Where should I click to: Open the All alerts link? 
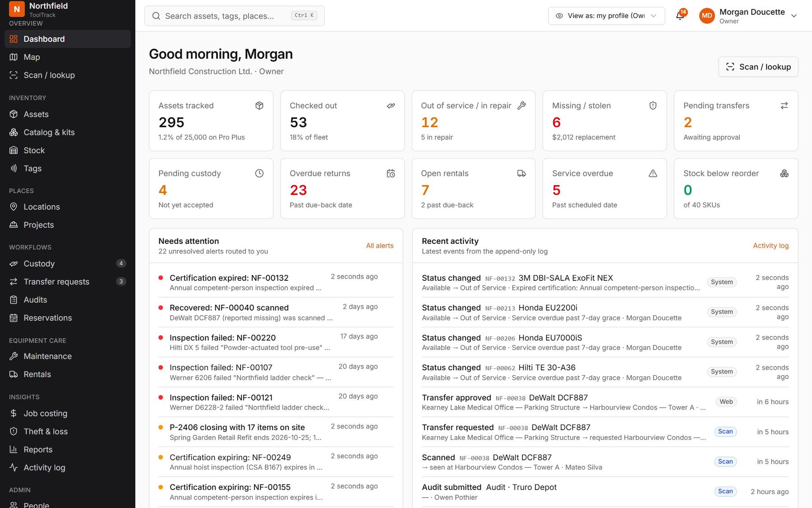coord(379,246)
